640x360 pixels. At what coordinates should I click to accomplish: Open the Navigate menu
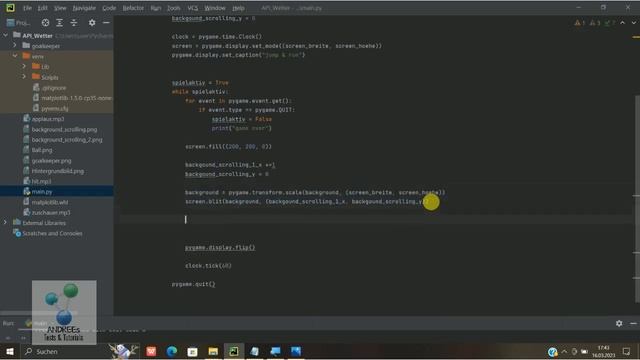(x=84, y=8)
